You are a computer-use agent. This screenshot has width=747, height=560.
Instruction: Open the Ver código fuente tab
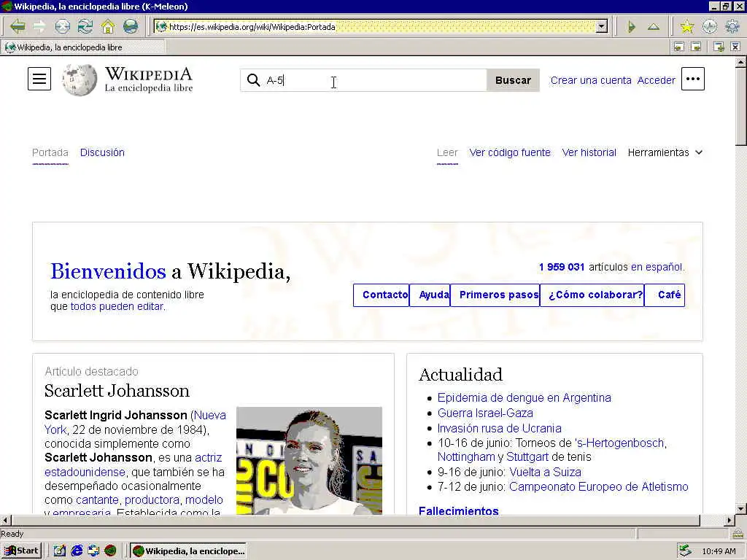tap(510, 152)
